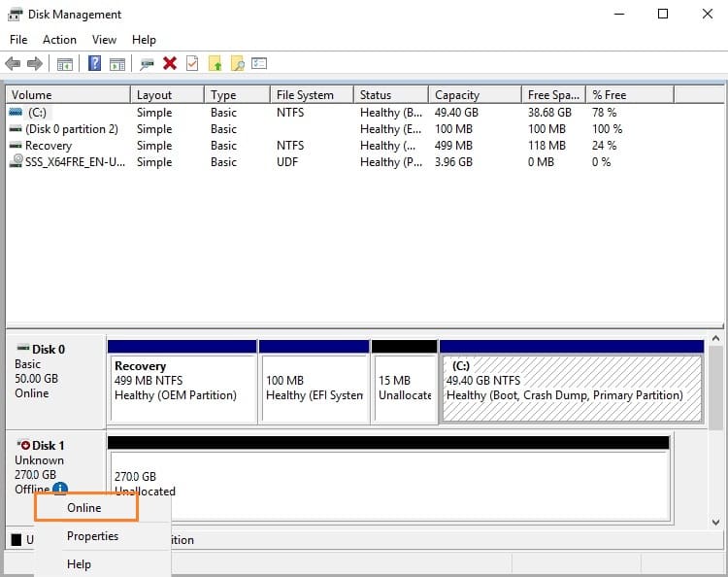The image size is (728, 577).
Task: Click the Forward arrow toolbar icon
Action: point(35,64)
